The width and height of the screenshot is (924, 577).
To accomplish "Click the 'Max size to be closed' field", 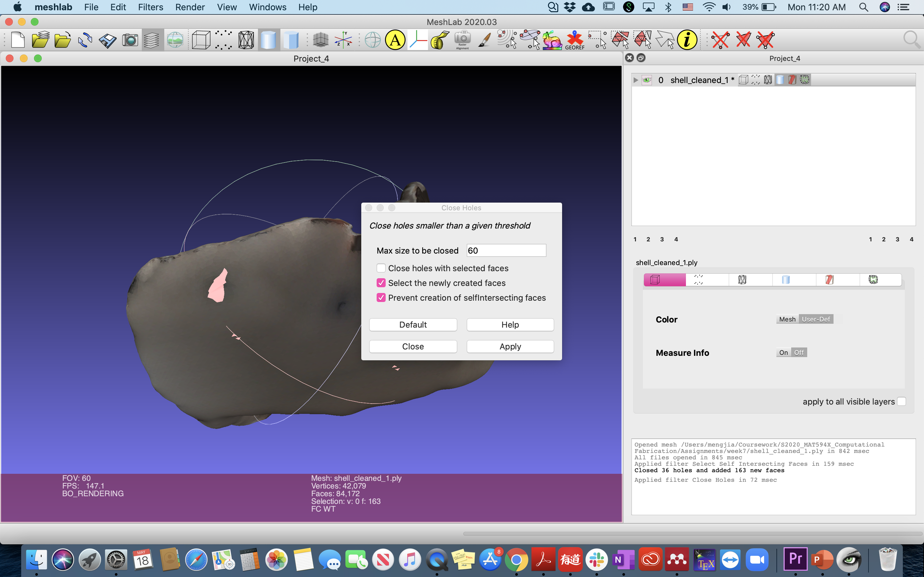I will click(506, 251).
